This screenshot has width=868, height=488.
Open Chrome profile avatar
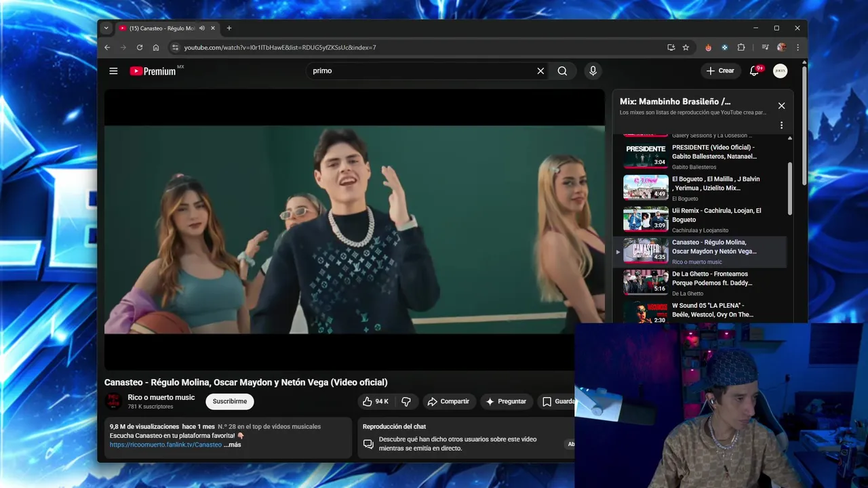coord(781,47)
